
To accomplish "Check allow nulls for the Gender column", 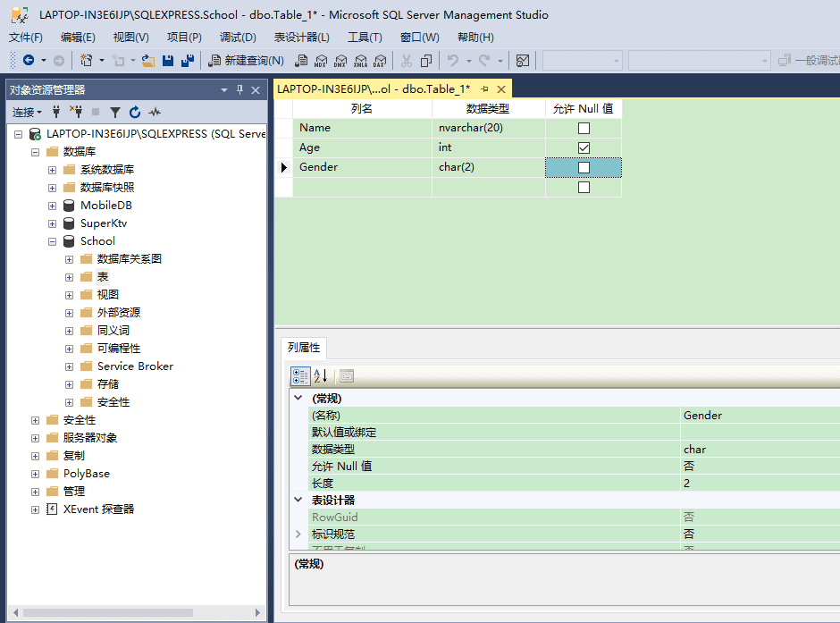I will click(x=583, y=167).
